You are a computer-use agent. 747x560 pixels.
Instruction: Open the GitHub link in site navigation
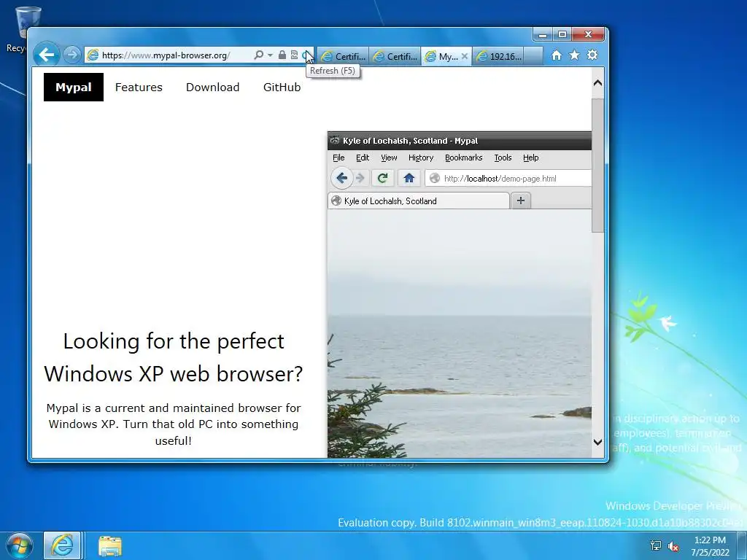282,87
